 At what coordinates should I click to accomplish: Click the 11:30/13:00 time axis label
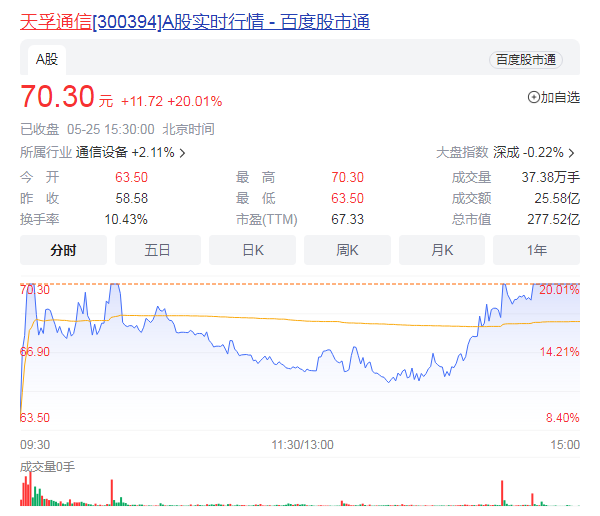click(301, 444)
